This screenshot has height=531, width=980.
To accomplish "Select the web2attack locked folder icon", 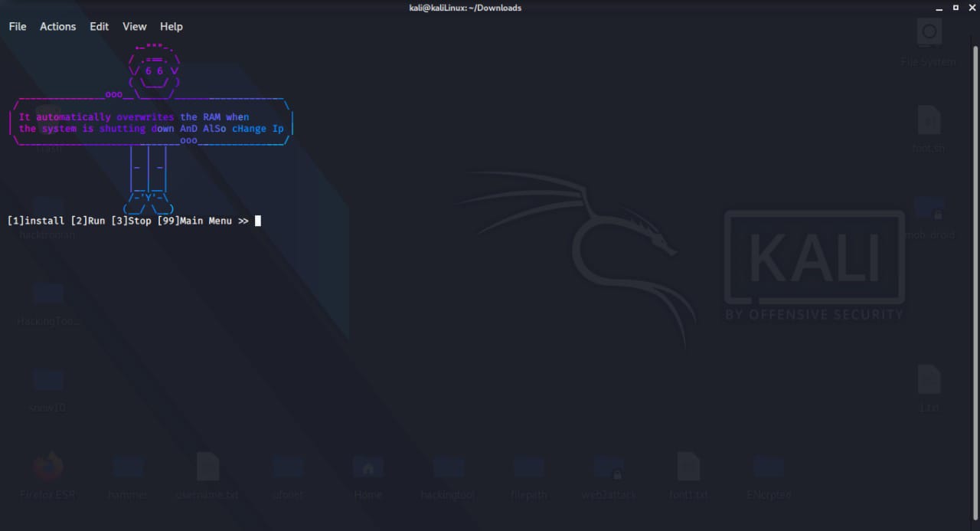I will pyautogui.click(x=608, y=467).
